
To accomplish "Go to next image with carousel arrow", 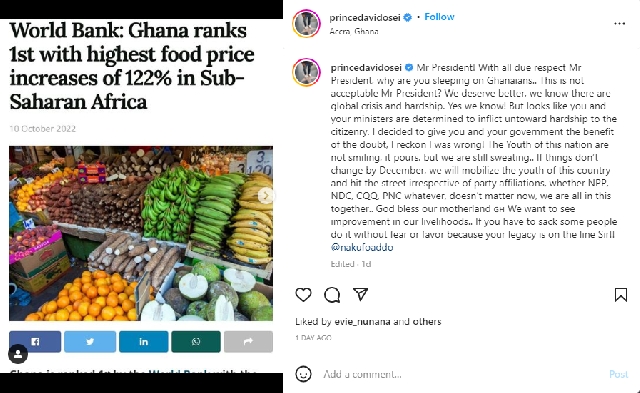I will coord(266,196).
